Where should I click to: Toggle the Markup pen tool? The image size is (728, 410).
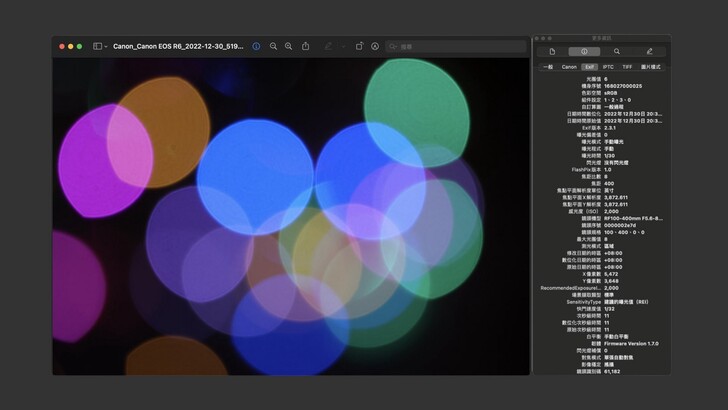pos(328,46)
